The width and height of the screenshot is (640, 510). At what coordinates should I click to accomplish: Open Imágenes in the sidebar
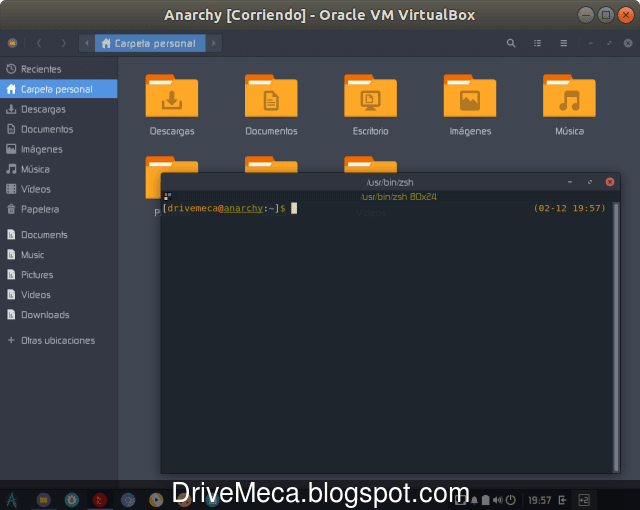coord(59,149)
